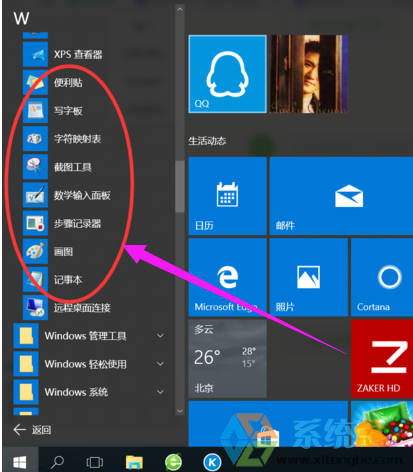
Task: Select the 字符映射表 text label
Action: 78,139
